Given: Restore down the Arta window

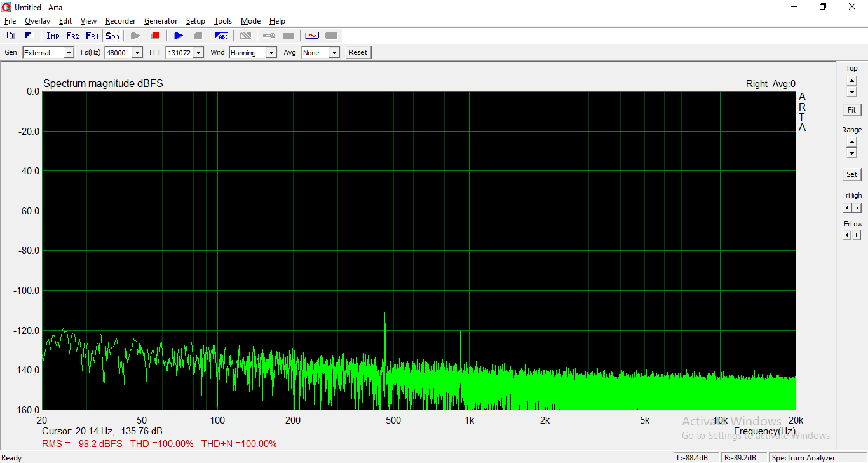Looking at the screenshot, I should tap(823, 7).
